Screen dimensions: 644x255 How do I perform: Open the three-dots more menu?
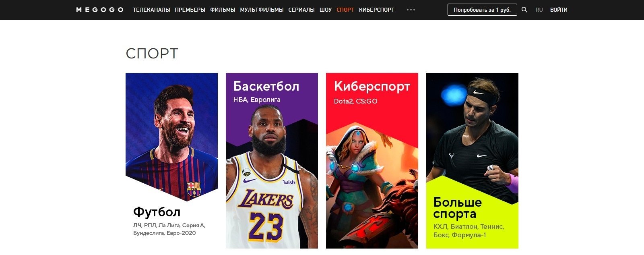tap(411, 10)
